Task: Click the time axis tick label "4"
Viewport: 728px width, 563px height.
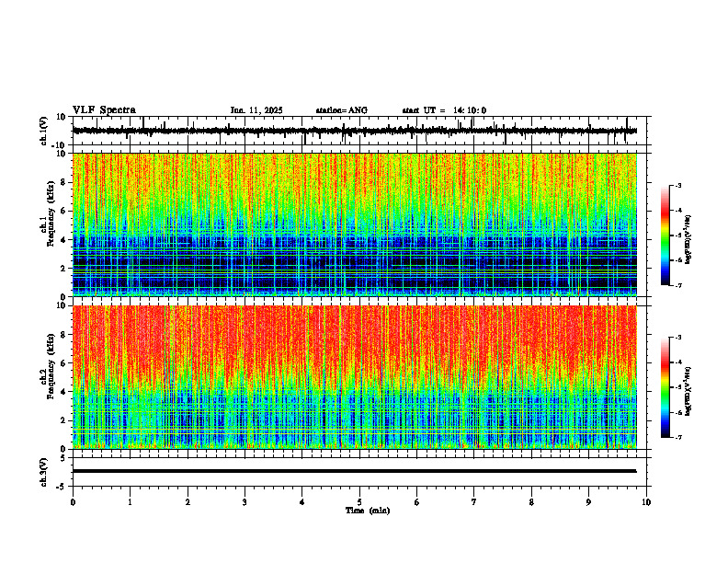Action: pyautogui.click(x=302, y=502)
